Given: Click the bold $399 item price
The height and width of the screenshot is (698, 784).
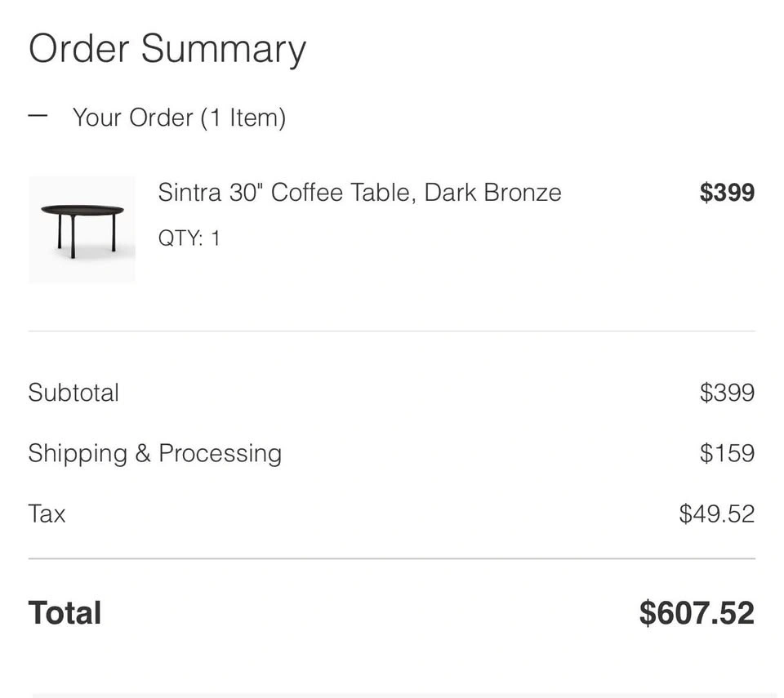Looking at the screenshot, I should 727,193.
